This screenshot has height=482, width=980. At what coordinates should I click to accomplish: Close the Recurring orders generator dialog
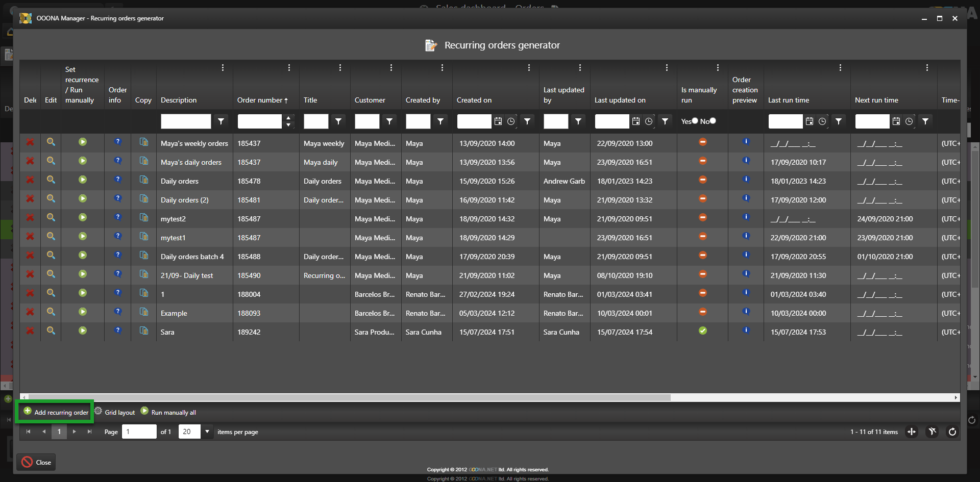[x=36, y=463]
